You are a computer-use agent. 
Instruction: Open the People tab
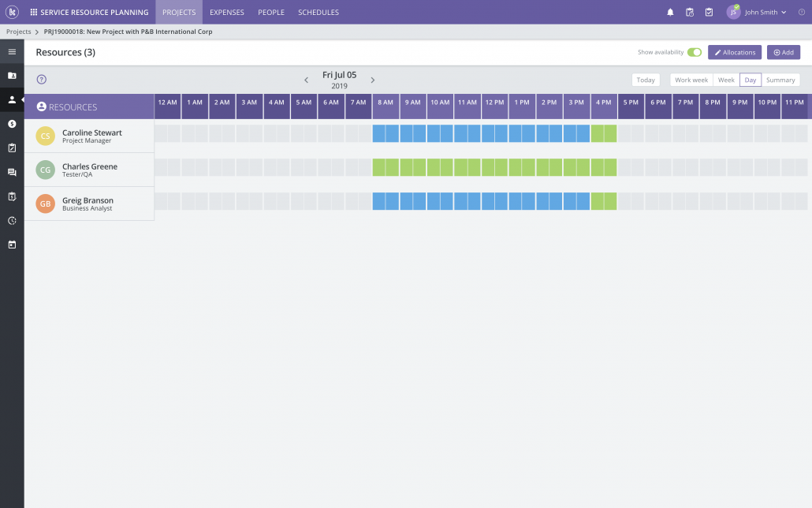click(x=271, y=12)
